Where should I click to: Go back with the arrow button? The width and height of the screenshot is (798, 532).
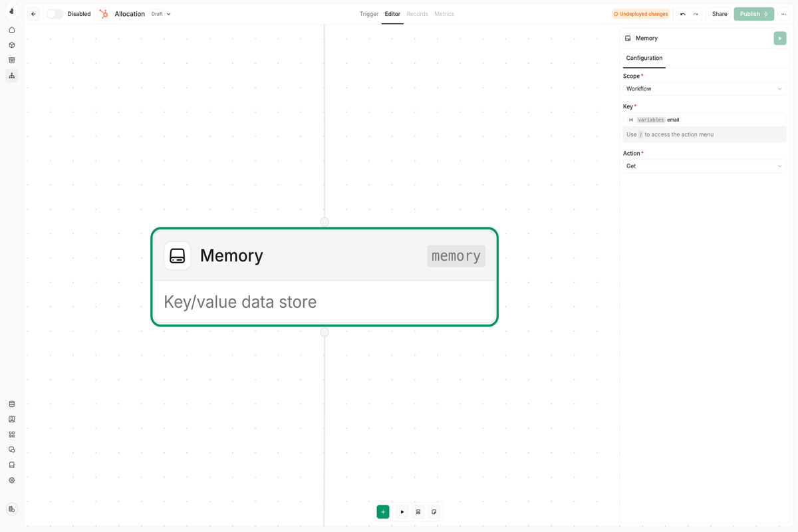click(x=33, y=14)
